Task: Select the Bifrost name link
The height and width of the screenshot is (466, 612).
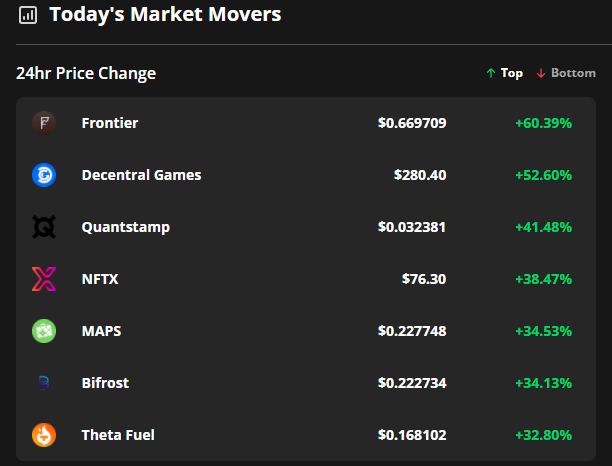Action: (x=105, y=383)
